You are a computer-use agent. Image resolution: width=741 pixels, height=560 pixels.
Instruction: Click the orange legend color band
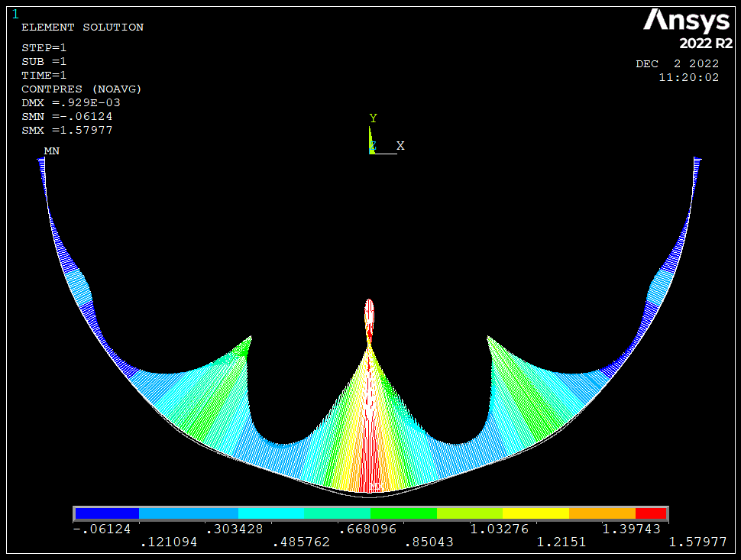click(x=603, y=513)
